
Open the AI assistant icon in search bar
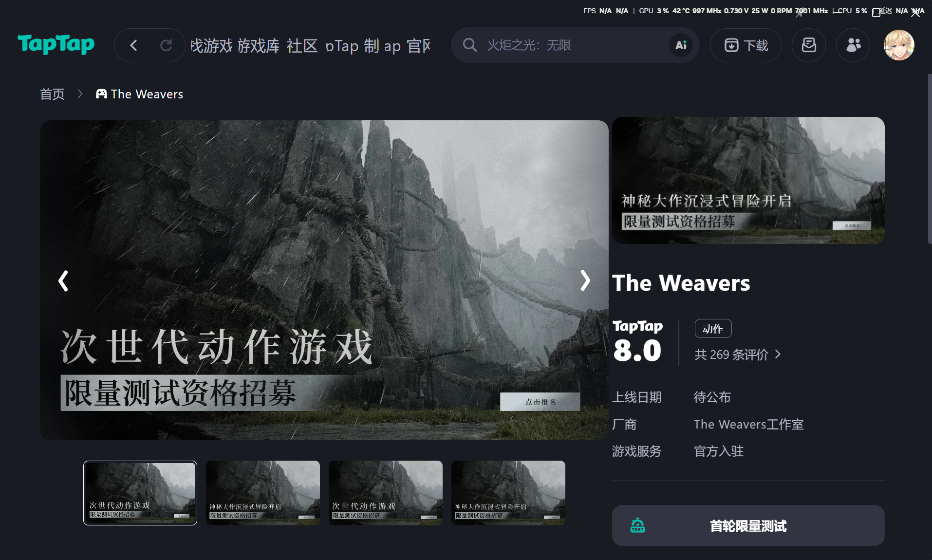click(x=681, y=45)
